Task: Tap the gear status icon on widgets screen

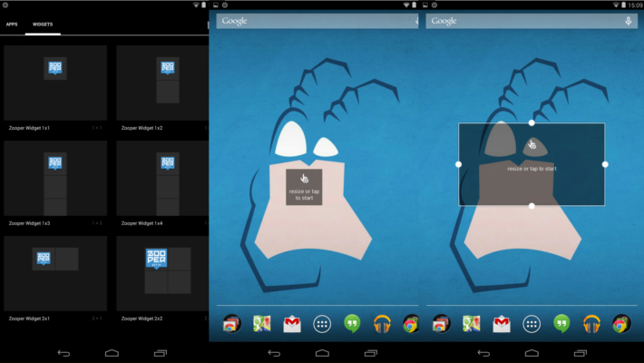Action: 5,5
